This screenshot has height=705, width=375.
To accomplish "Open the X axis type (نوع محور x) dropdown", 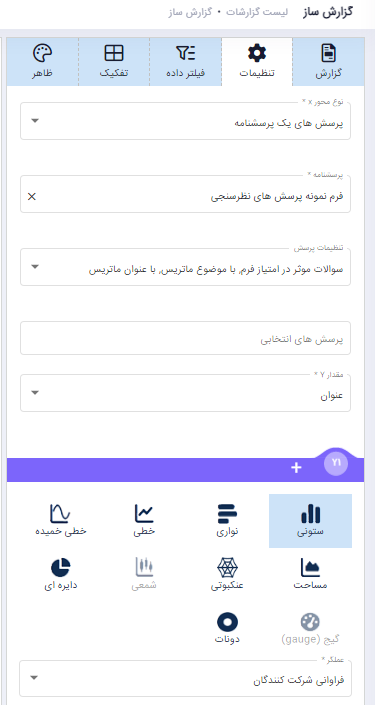I will pyautogui.click(x=185, y=121).
